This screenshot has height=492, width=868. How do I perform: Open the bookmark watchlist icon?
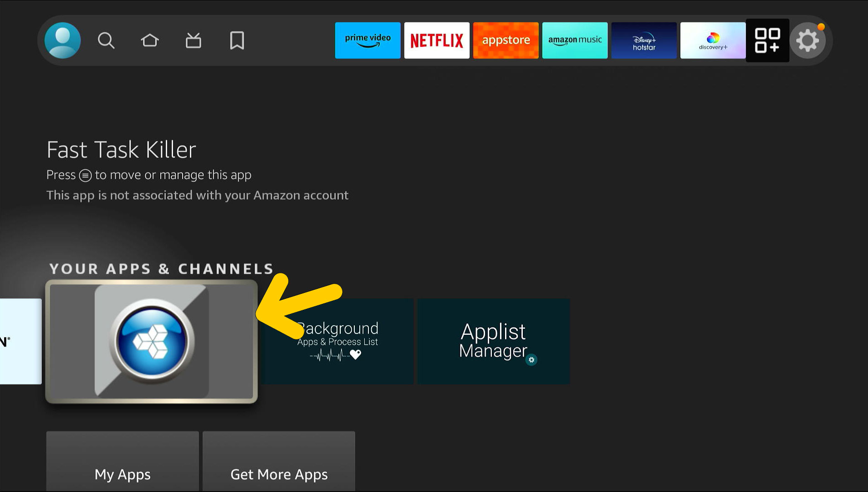[237, 41]
